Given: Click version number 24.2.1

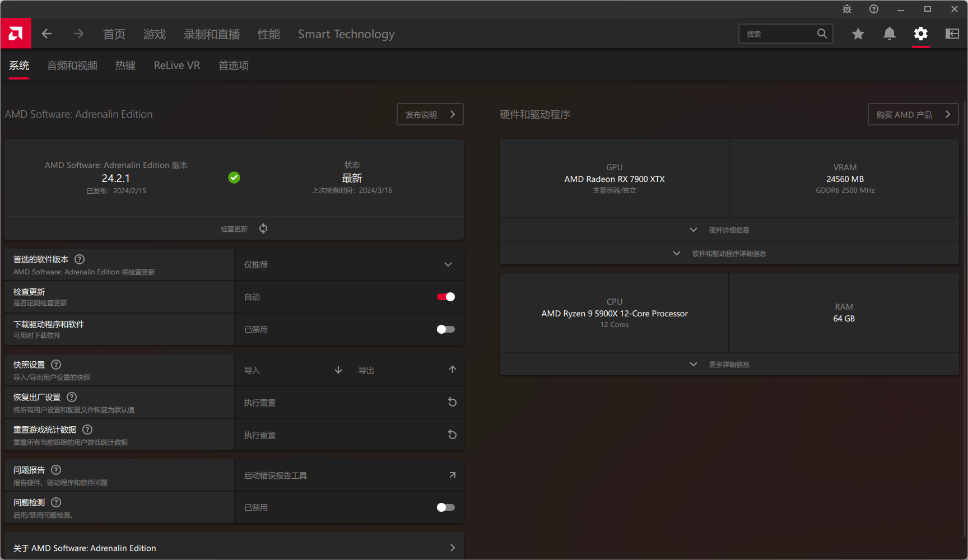Looking at the screenshot, I should [x=115, y=178].
